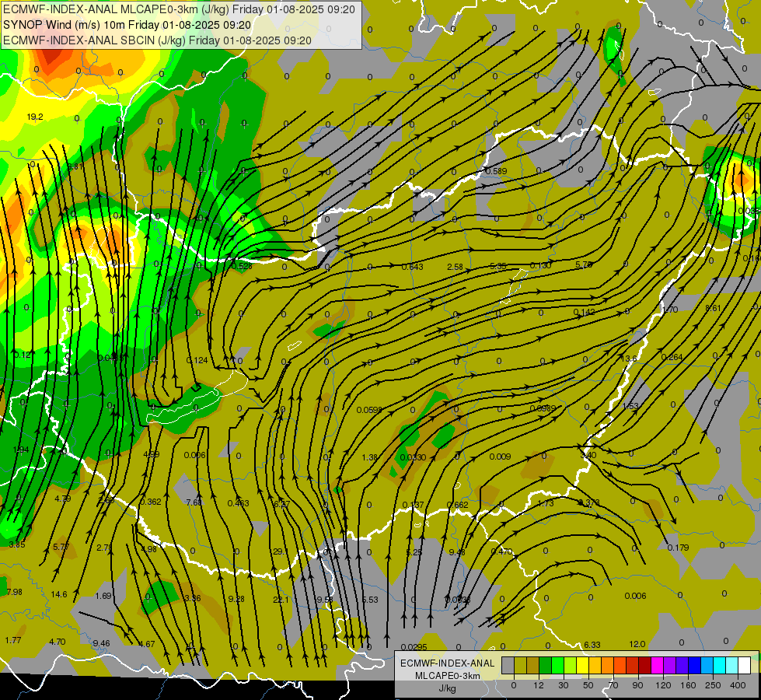
Task: Click the legend scale label 90
Action: (637, 685)
